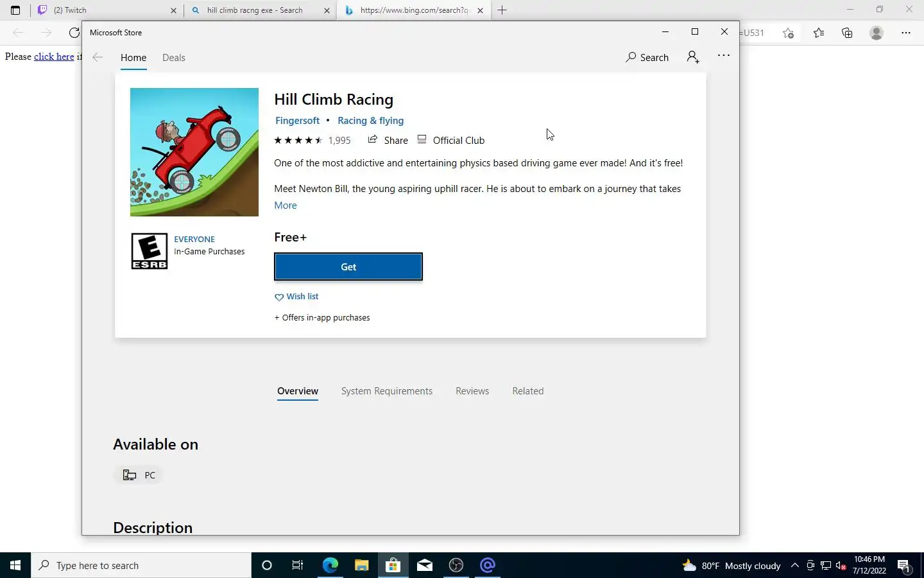Close the Twitch browser tab
The width and height of the screenshot is (924, 578).
click(x=173, y=10)
